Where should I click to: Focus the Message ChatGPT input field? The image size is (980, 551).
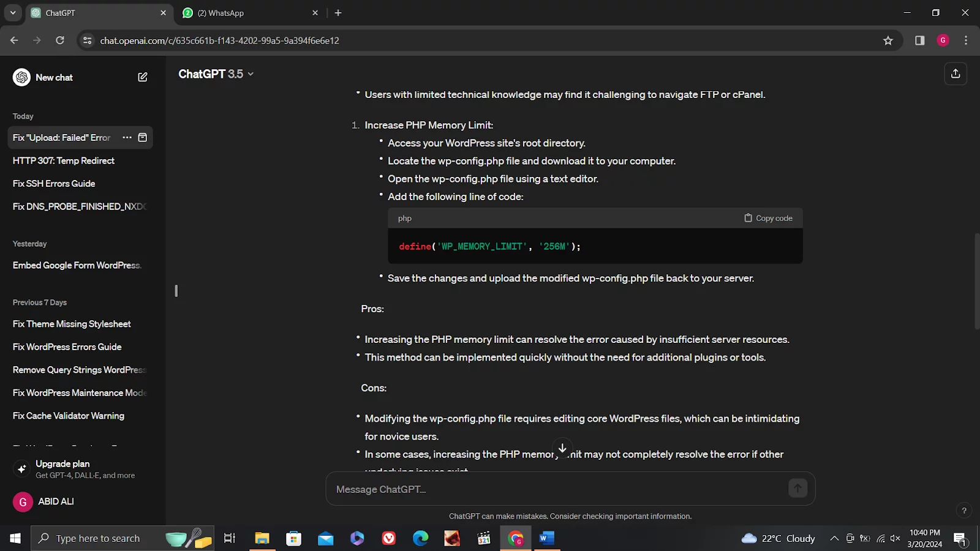[557, 489]
